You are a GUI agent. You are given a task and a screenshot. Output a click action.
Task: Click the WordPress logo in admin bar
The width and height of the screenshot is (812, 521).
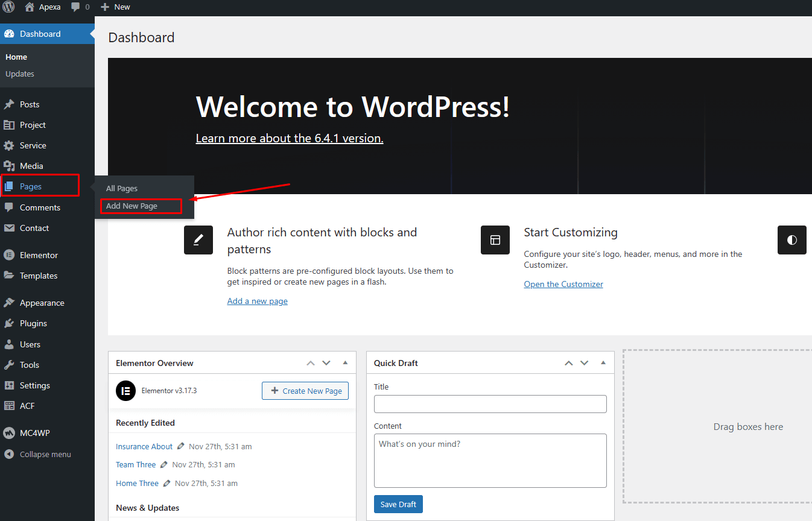8,7
